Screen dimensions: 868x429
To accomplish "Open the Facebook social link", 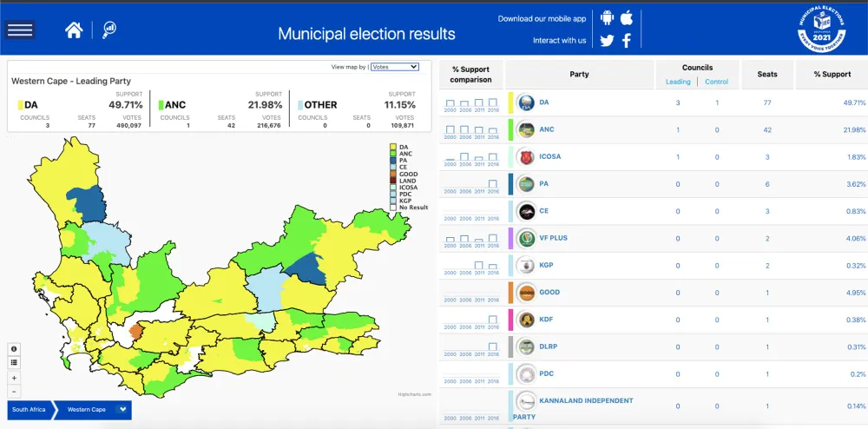I will (627, 41).
